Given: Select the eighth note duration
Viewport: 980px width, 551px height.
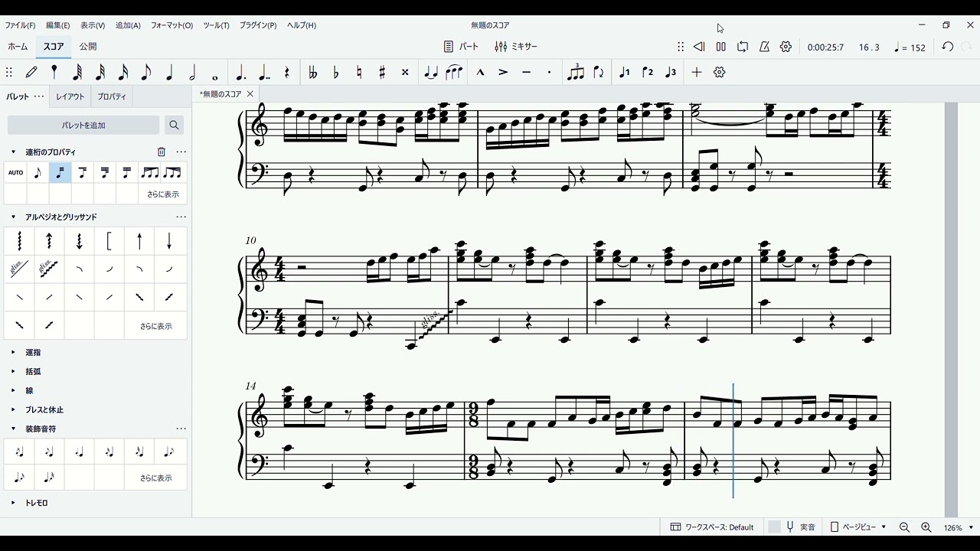Looking at the screenshot, I should pyautogui.click(x=146, y=73).
